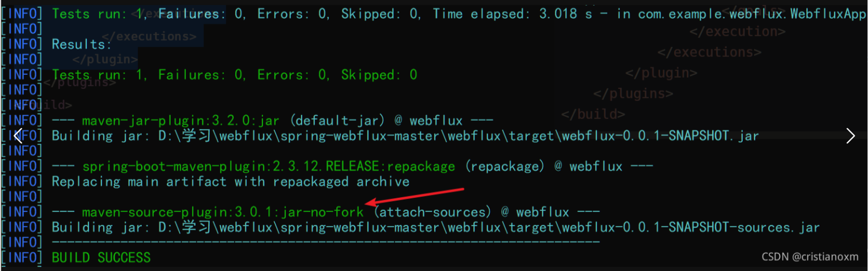Click the CSDN @cristianoxm watermark
Image resolution: width=868 pixels, height=271 pixels.
(810, 257)
